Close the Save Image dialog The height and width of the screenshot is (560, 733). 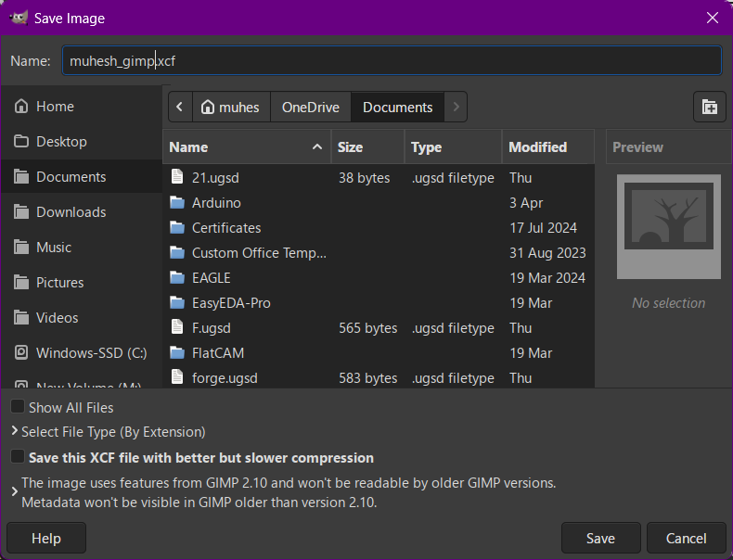(x=713, y=18)
